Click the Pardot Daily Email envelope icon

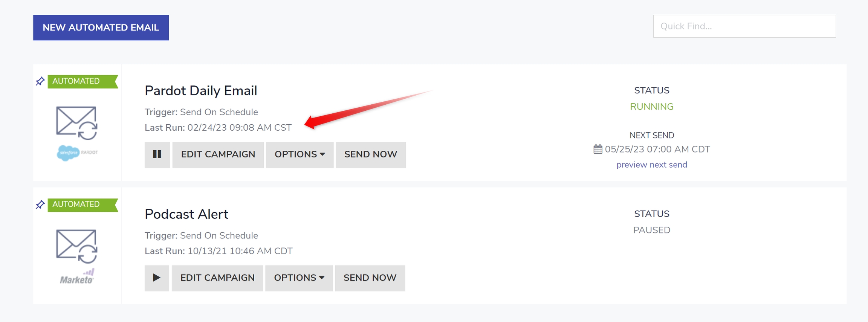coord(77,123)
